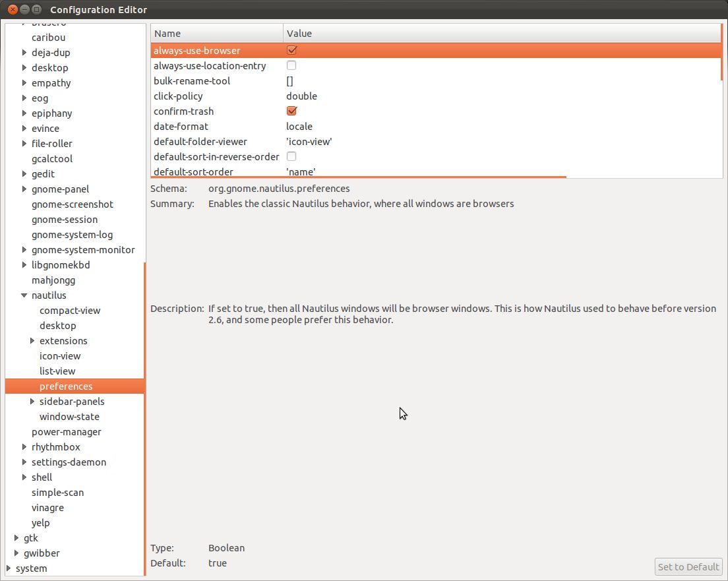Click the Set to Default button
This screenshot has width=728, height=581.
point(688,566)
